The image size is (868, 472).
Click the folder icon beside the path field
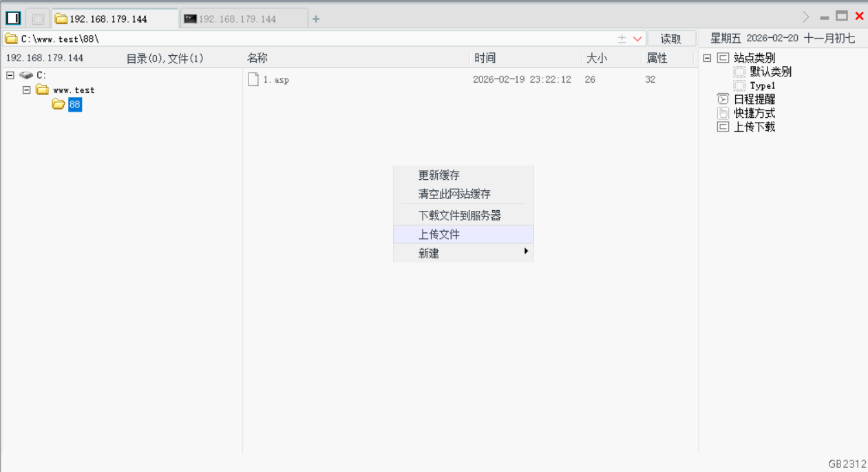tap(11, 39)
